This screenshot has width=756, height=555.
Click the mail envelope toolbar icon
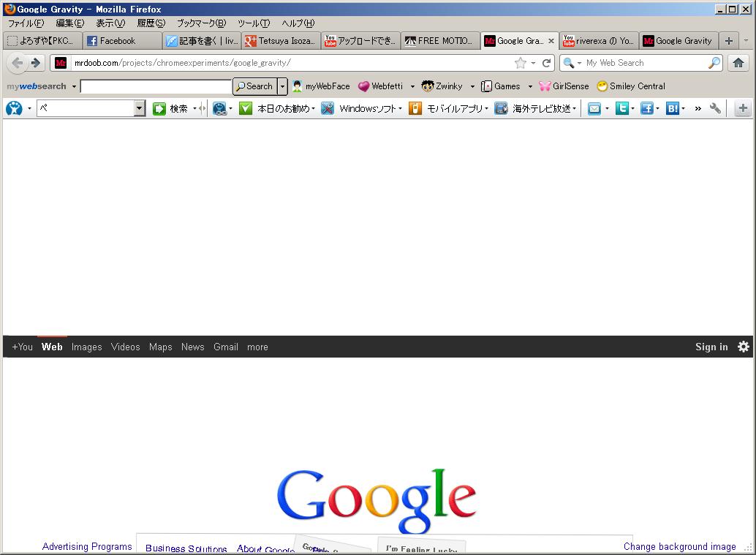(594, 108)
